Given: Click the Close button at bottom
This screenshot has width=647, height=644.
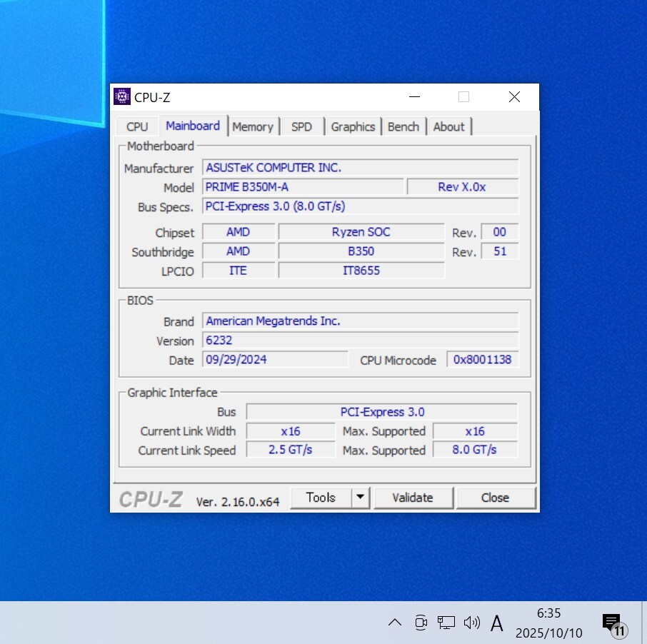Looking at the screenshot, I should pyautogui.click(x=495, y=498).
